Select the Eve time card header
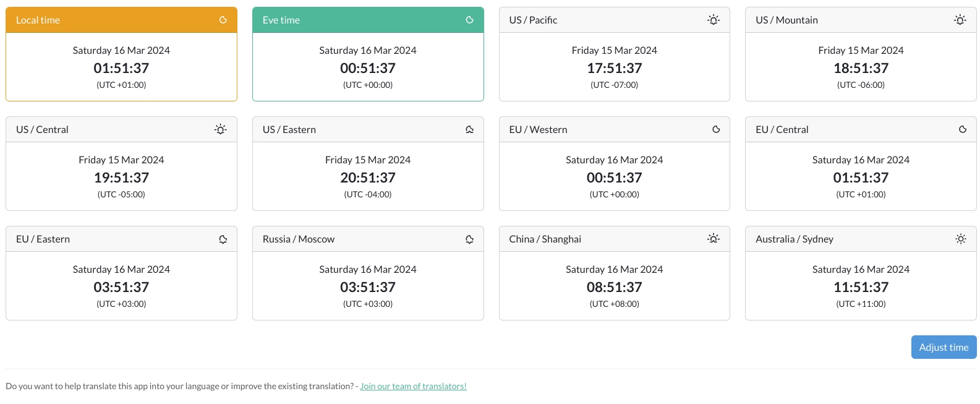Image resolution: width=980 pixels, height=404 pixels. (x=368, y=20)
